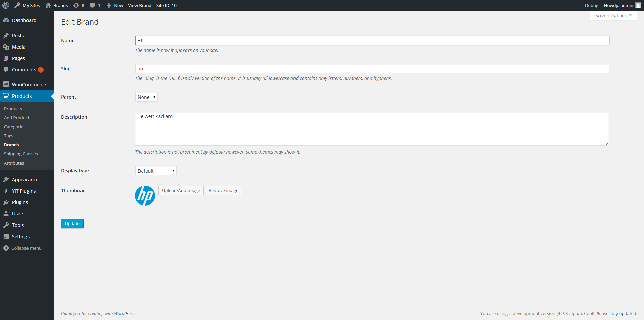Focus the Slug field containing hp
The height and width of the screenshot is (320, 644).
(x=372, y=69)
